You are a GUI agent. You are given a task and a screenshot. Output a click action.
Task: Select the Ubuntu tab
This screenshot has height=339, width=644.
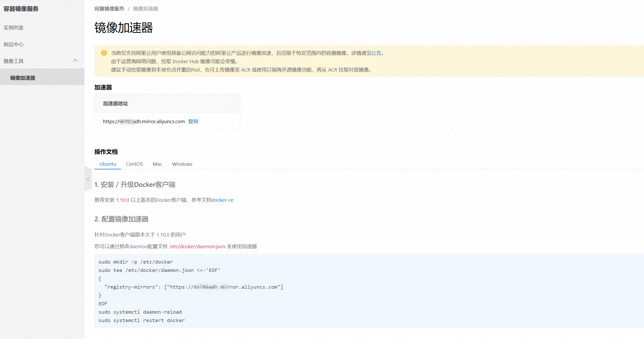click(x=107, y=164)
